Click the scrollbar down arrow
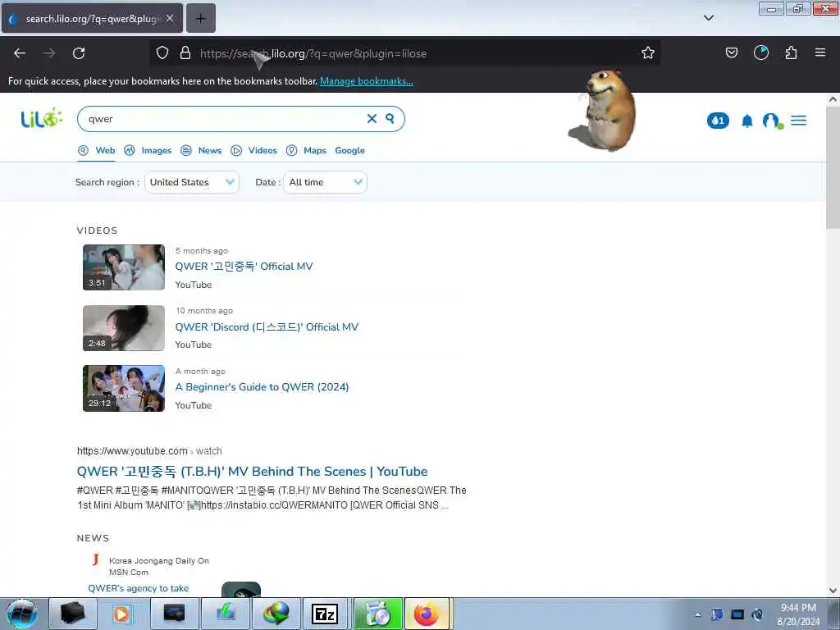840x630 pixels. (833, 591)
